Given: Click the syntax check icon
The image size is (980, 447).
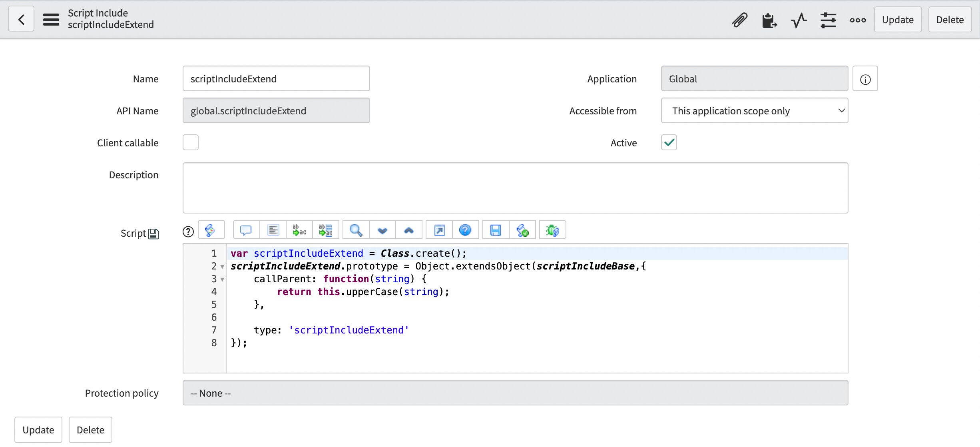Looking at the screenshot, I should click(x=522, y=230).
